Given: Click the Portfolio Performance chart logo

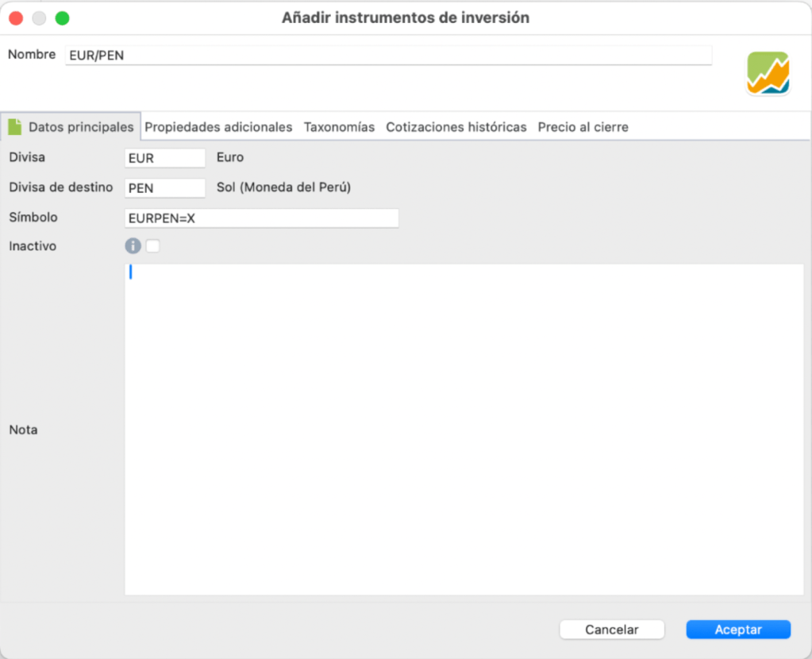Looking at the screenshot, I should (x=768, y=73).
